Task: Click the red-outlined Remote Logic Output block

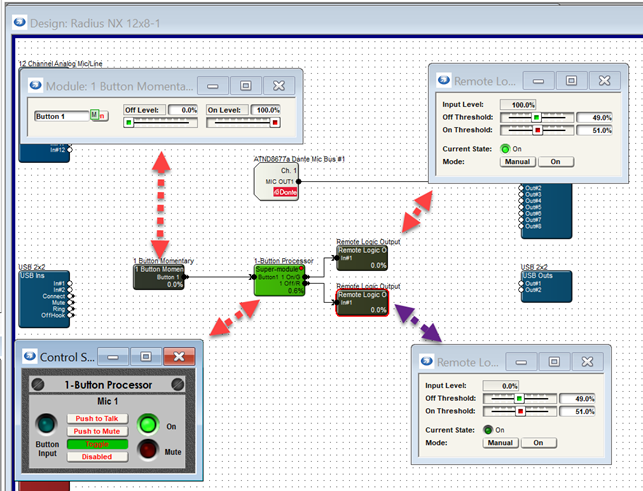Action: [362, 302]
